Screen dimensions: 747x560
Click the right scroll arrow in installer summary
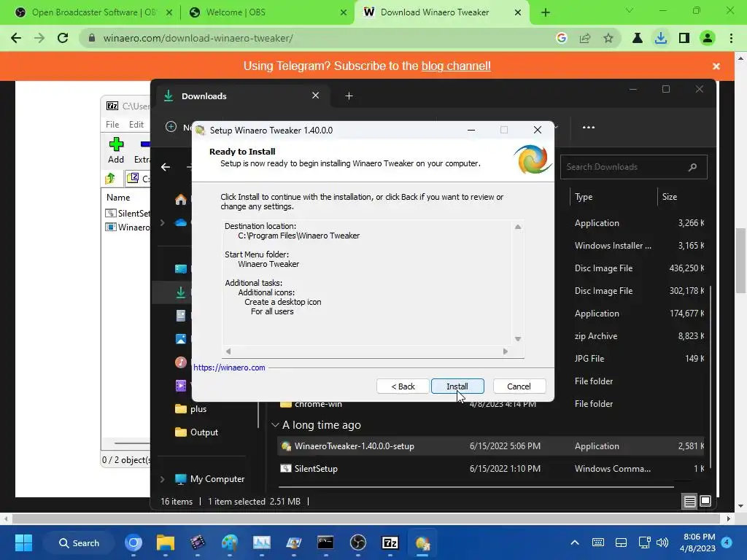506,351
